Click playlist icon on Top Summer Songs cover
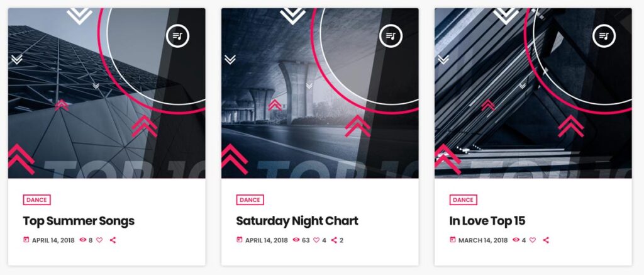 click(178, 36)
